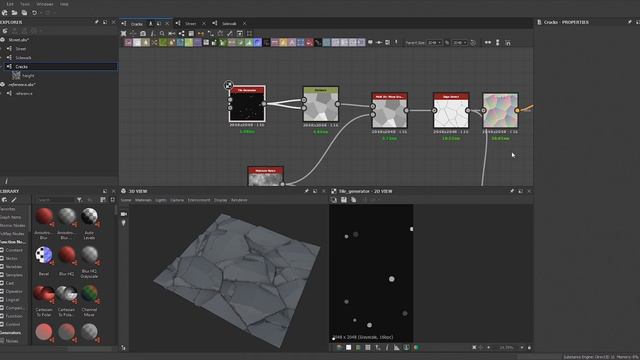The height and width of the screenshot is (360, 640).
Task: Click the comment bubble icon in graph toolbar
Action: (370, 42)
